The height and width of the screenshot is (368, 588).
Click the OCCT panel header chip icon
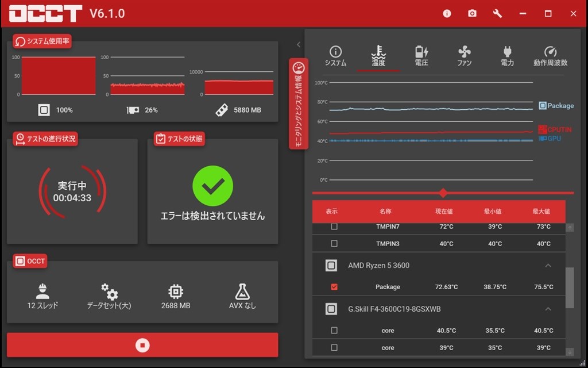click(20, 261)
